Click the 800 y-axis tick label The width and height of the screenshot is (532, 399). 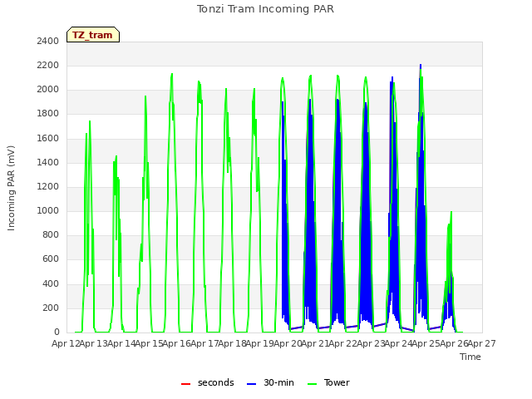point(51,234)
